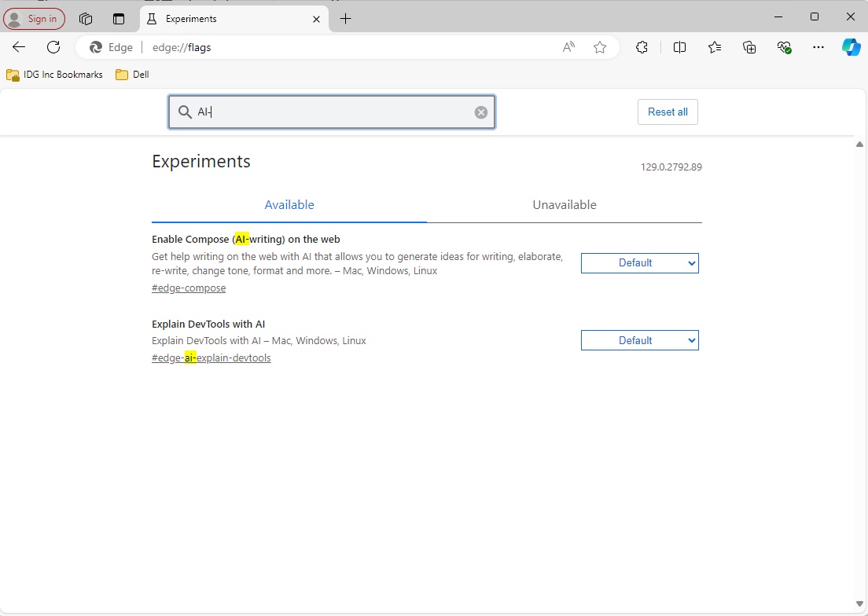
Task: Click the Read aloud icon
Action: (568, 47)
